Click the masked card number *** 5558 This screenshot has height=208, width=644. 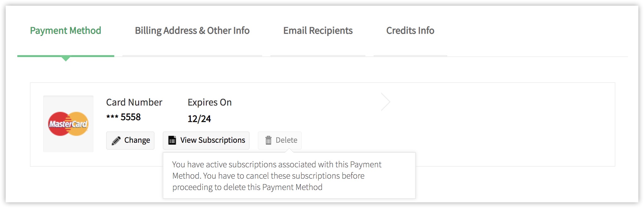pos(123,117)
